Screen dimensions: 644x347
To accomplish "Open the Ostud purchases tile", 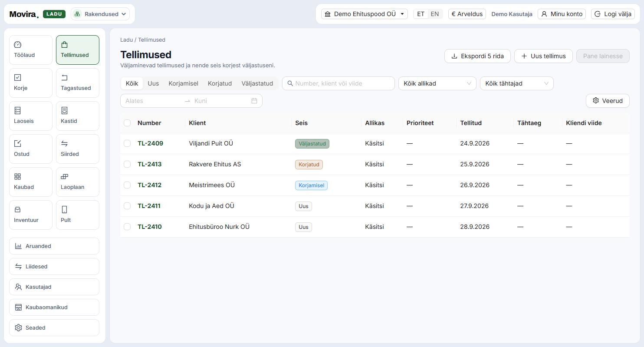I will tap(31, 149).
